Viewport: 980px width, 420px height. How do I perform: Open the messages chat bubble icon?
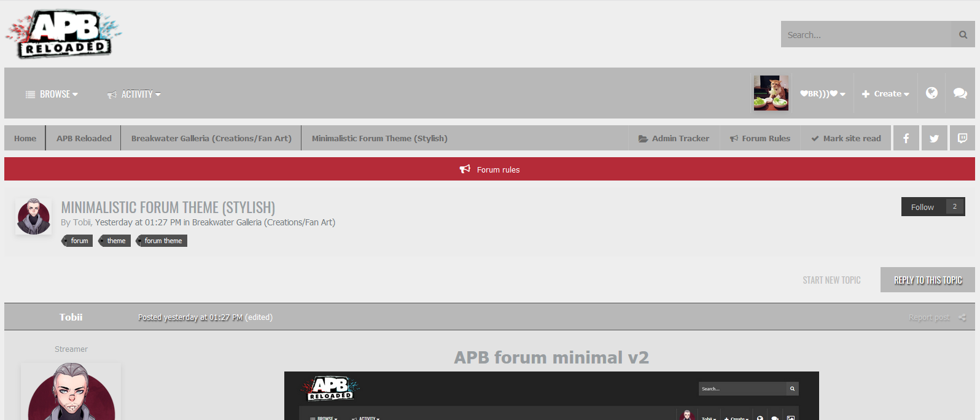click(960, 93)
